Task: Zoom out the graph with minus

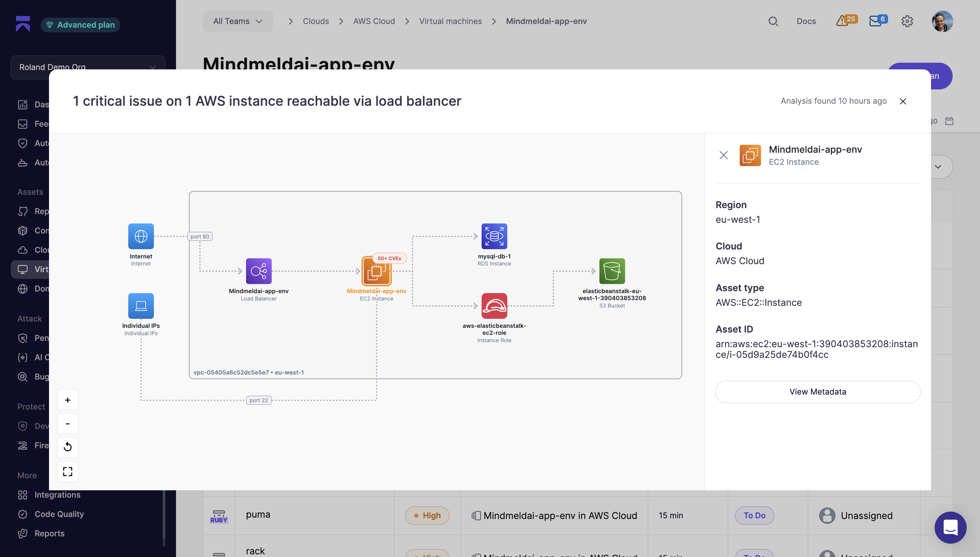Action: tap(68, 424)
